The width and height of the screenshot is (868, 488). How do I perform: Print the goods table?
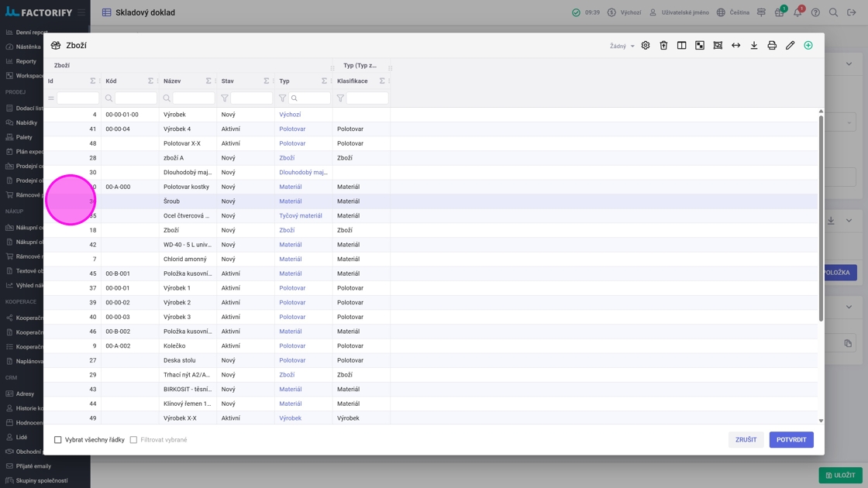[772, 46]
